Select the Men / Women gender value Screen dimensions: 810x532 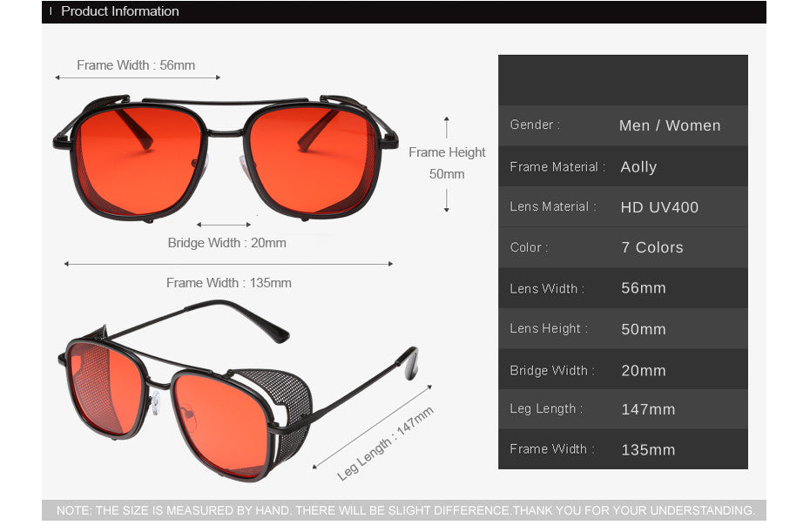[669, 125]
